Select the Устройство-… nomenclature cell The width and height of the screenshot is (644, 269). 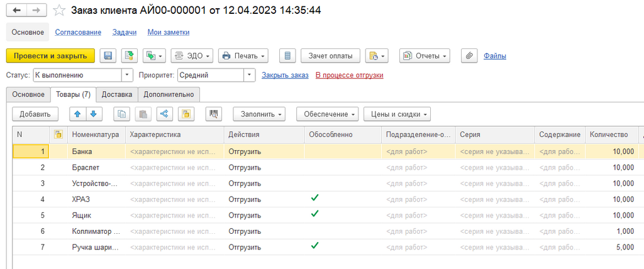pos(96,184)
